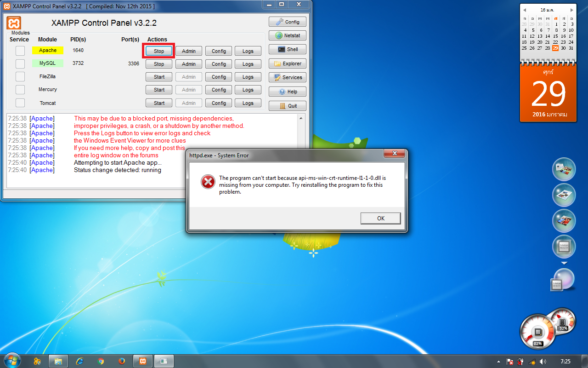Open the Apache Admin page
Screen dimensions: 588x368
pyautogui.click(x=189, y=51)
